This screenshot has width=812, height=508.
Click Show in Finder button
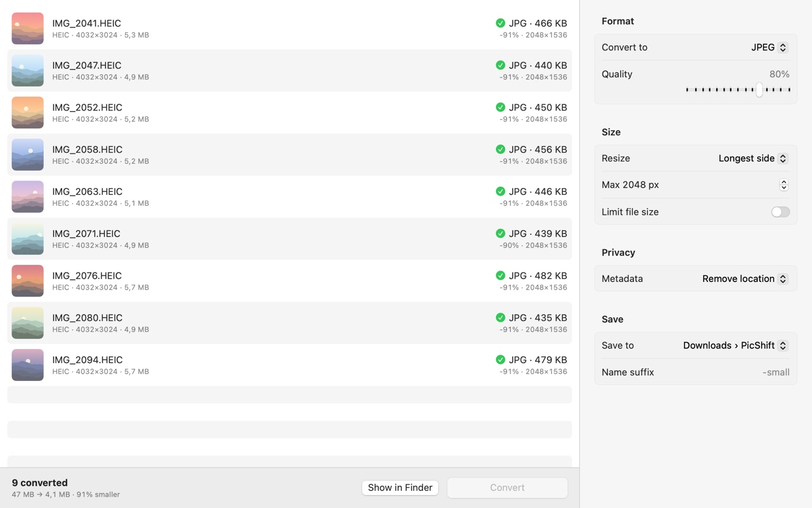pyautogui.click(x=400, y=488)
